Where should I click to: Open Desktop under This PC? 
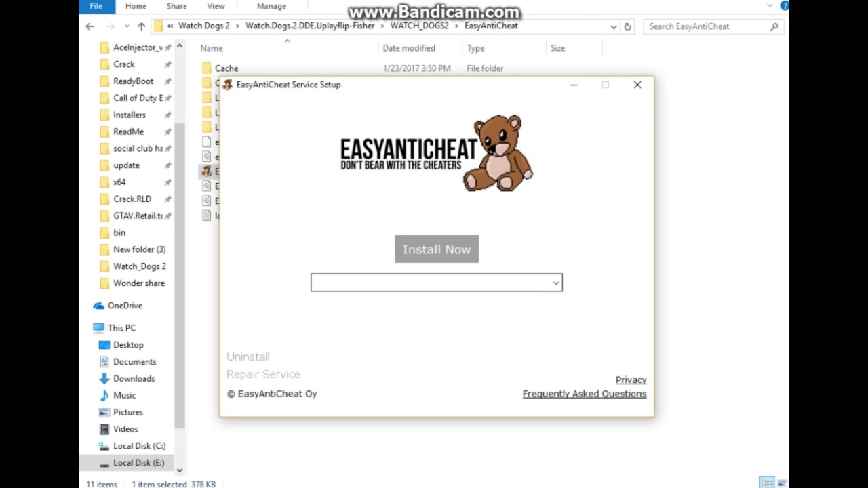(x=128, y=345)
